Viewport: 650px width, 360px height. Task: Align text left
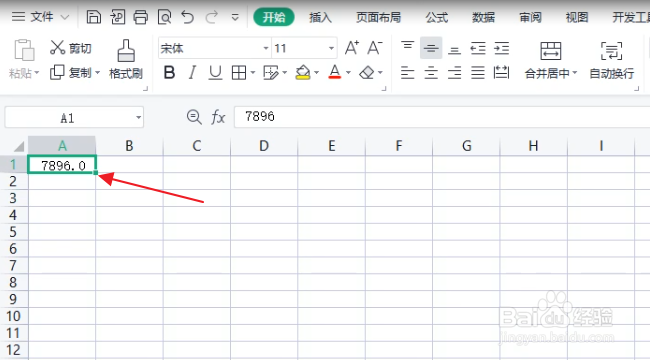407,73
